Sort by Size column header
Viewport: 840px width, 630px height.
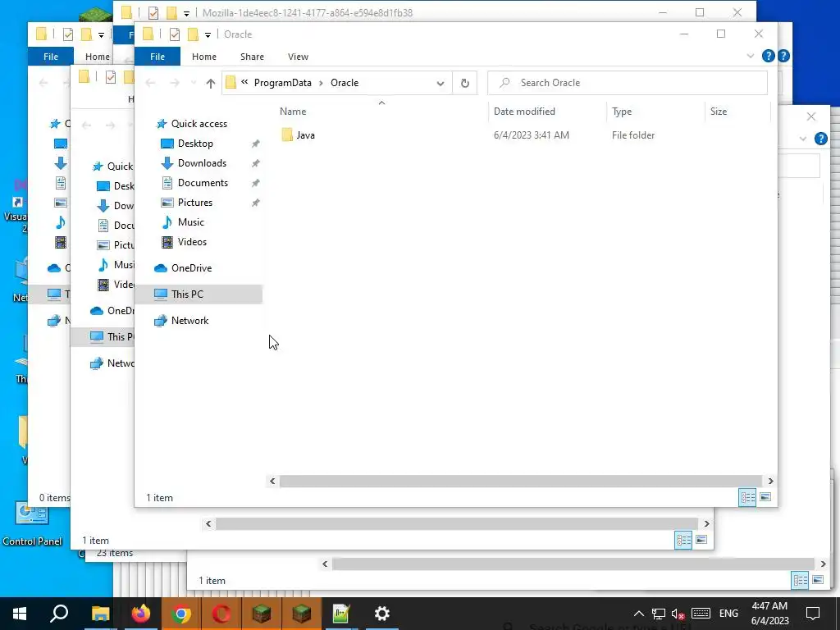pyautogui.click(x=719, y=112)
